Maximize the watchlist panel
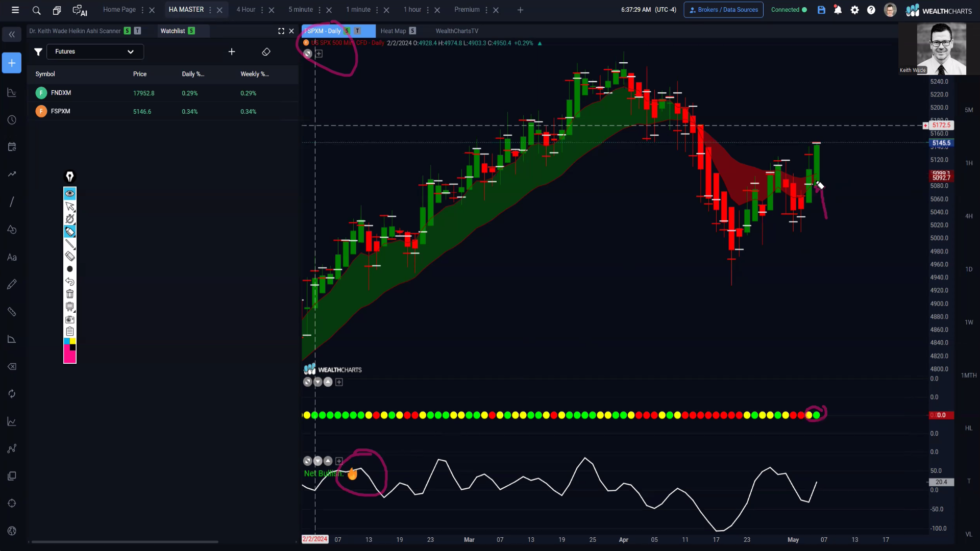This screenshot has width=980, height=551. [281, 31]
